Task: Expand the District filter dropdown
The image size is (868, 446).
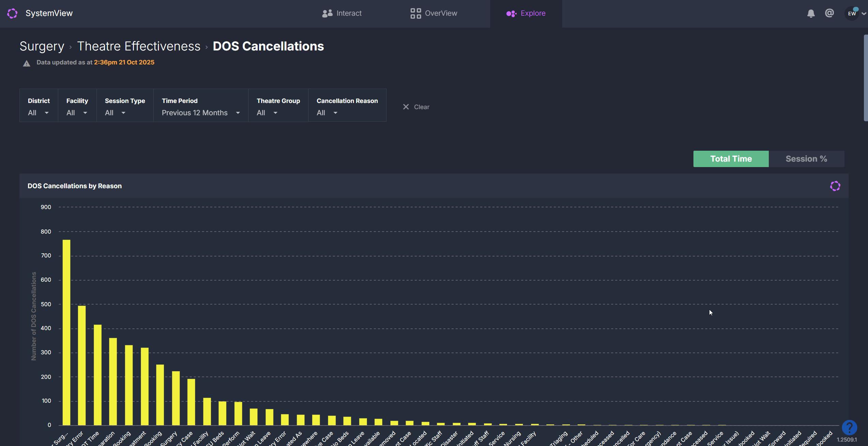Action: click(39, 113)
